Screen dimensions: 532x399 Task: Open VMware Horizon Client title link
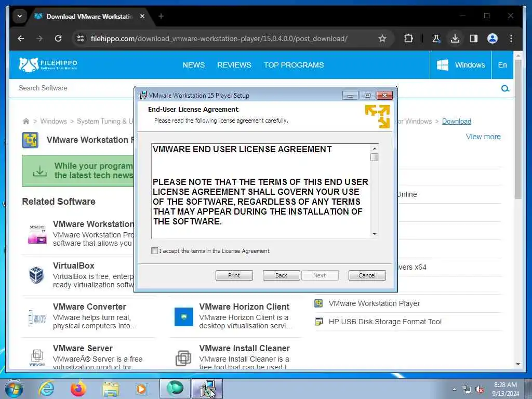244,307
